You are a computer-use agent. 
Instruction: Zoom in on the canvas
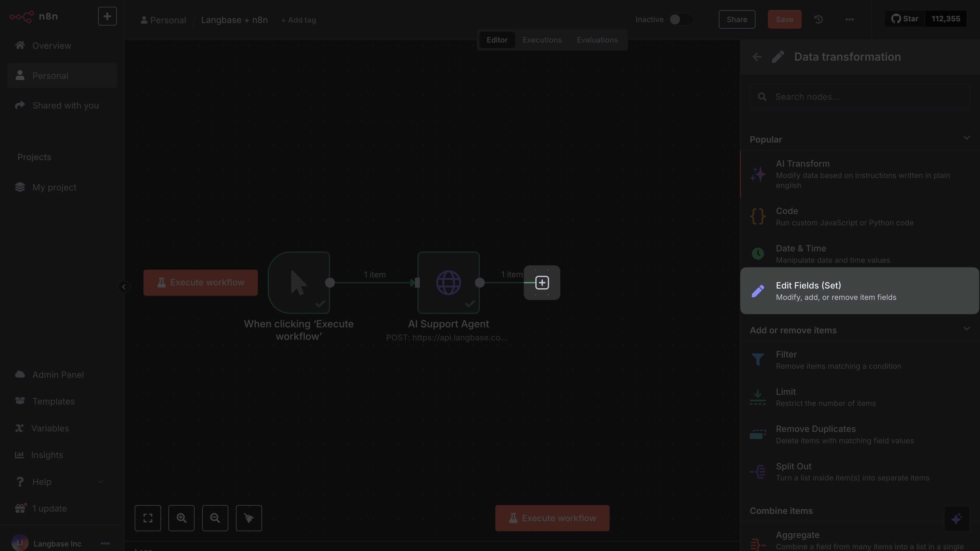(181, 518)
